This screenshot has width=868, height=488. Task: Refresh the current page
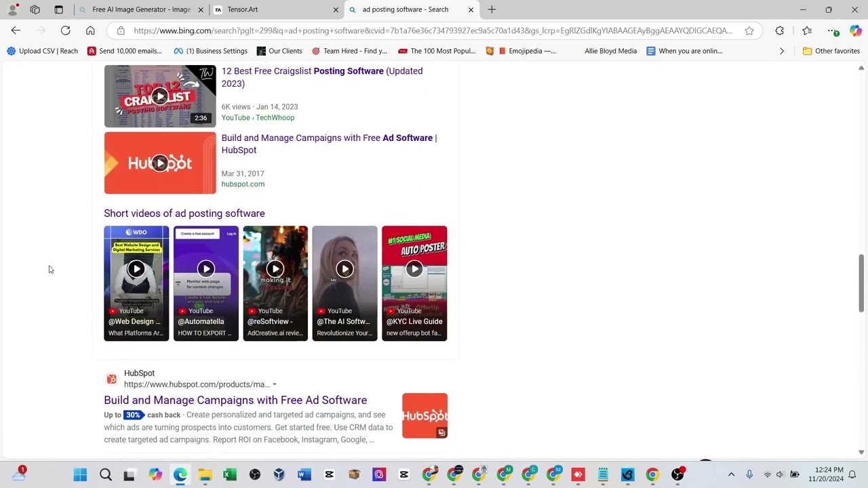(65, 30)
